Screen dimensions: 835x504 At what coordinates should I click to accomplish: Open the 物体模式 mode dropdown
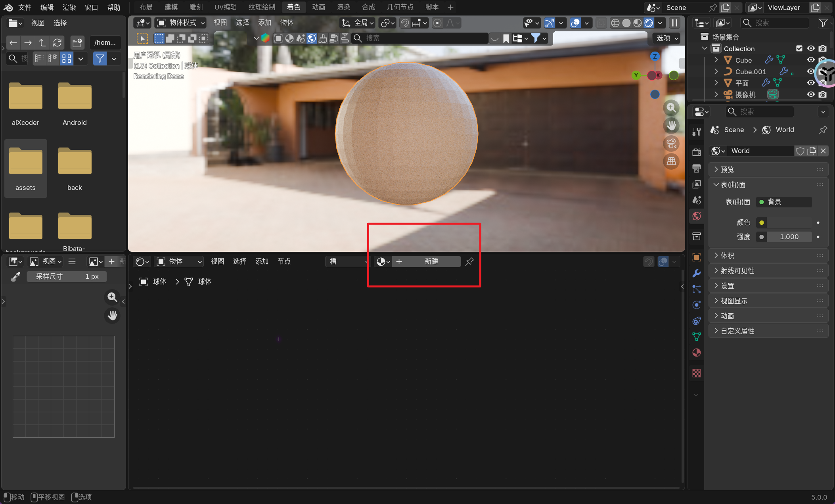(x=181, y=23)
